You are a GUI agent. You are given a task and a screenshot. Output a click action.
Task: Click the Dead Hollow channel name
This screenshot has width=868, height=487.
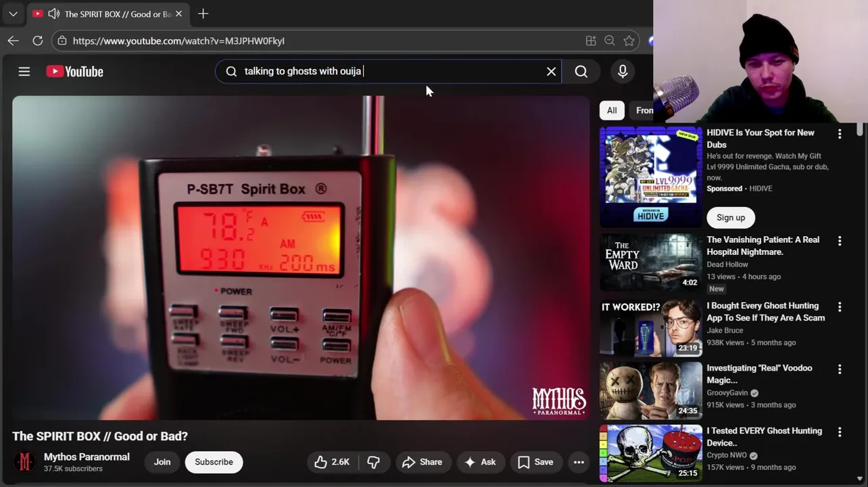coord(727,264)
